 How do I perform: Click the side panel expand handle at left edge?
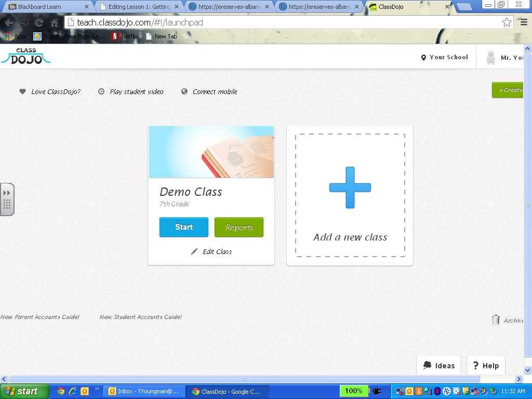(7, 199)
